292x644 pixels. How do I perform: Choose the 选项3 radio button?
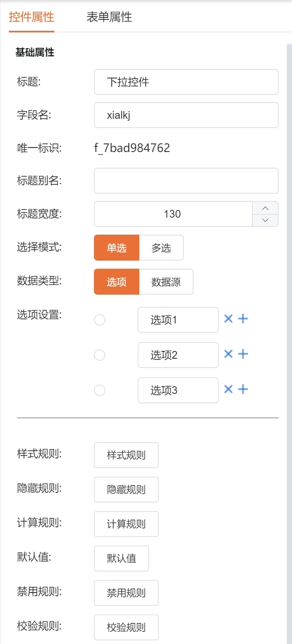pos(100,390)
